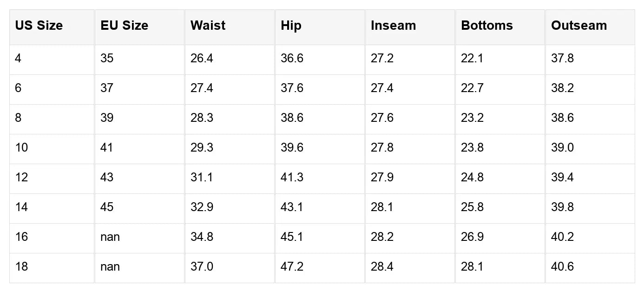Select the Waist column header

(208, 26)
